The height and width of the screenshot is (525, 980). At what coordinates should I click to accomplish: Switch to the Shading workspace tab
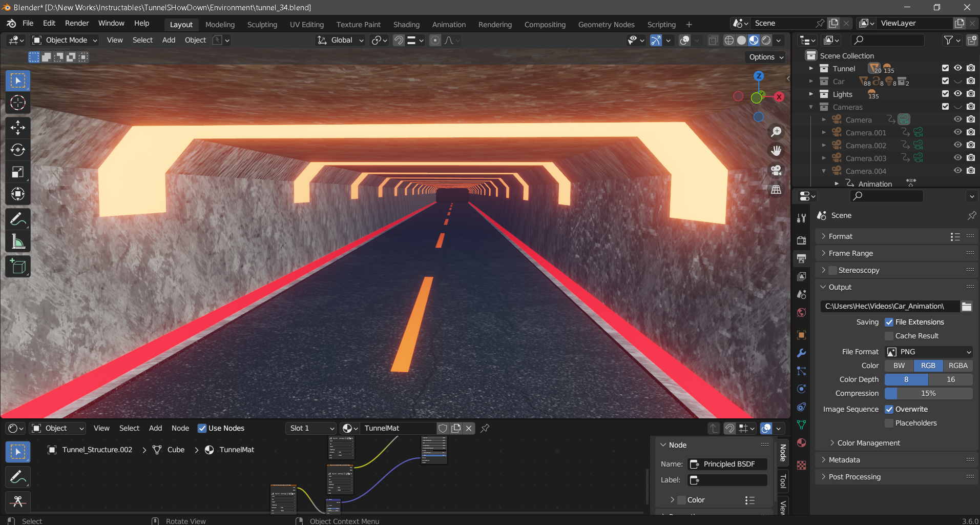tap(406, 25)
